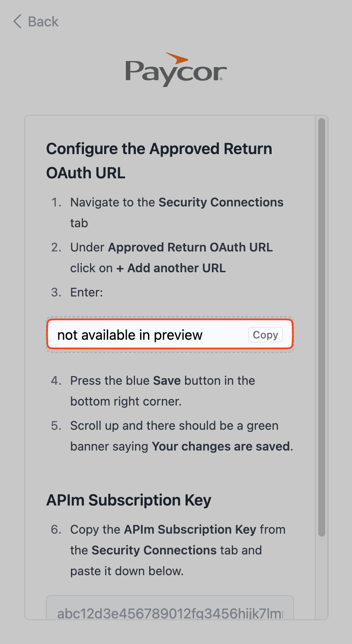The height and width of the screenshot is (644, 352).
Task: Click the scrollbar track below the thumb
Action: [321, 576]
